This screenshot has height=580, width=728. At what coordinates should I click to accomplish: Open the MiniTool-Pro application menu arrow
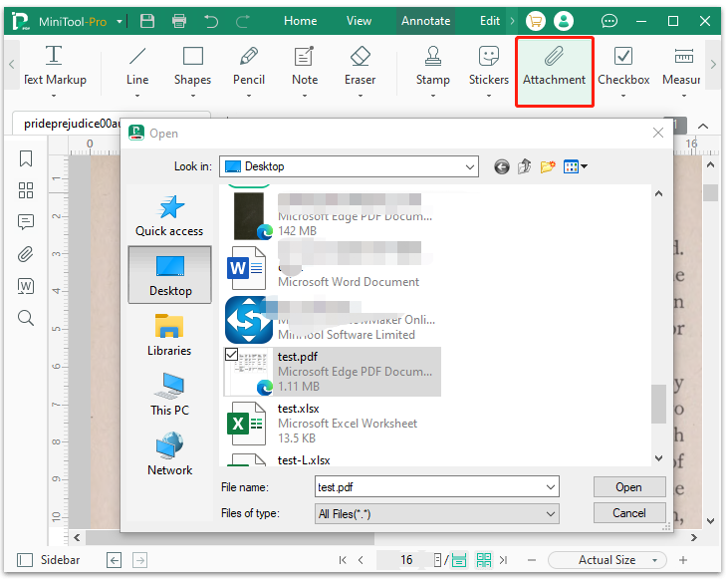click(120, 21)
